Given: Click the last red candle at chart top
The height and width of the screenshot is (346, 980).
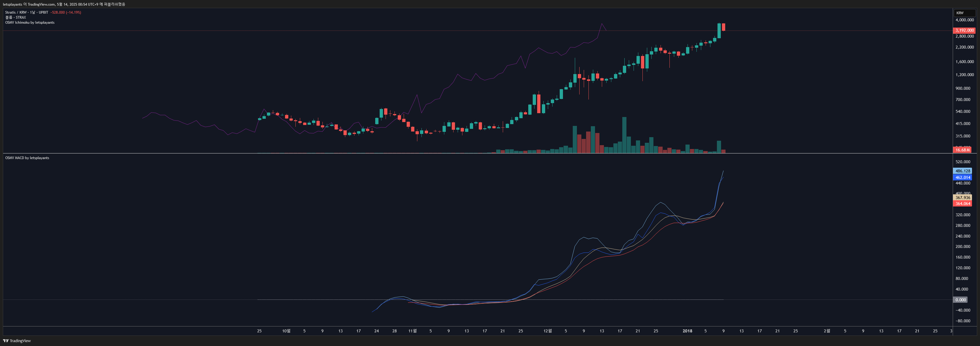Looking at the screenshot, I should [x=723, y=27].
